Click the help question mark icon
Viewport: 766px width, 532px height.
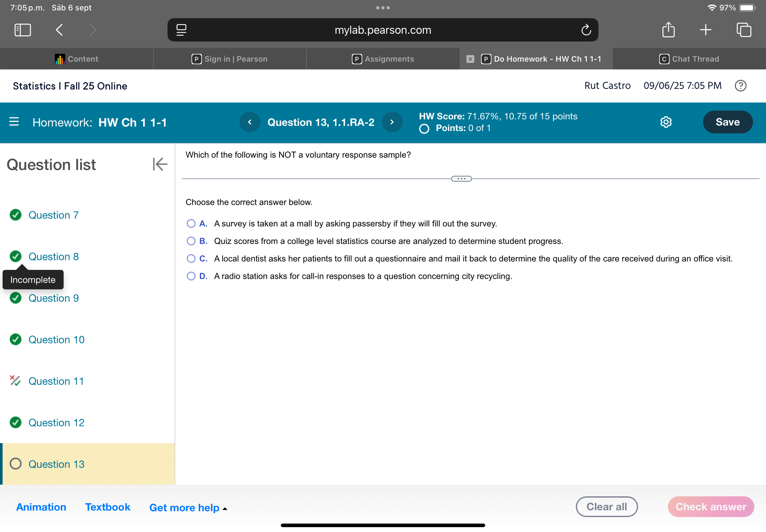[741, 86]
